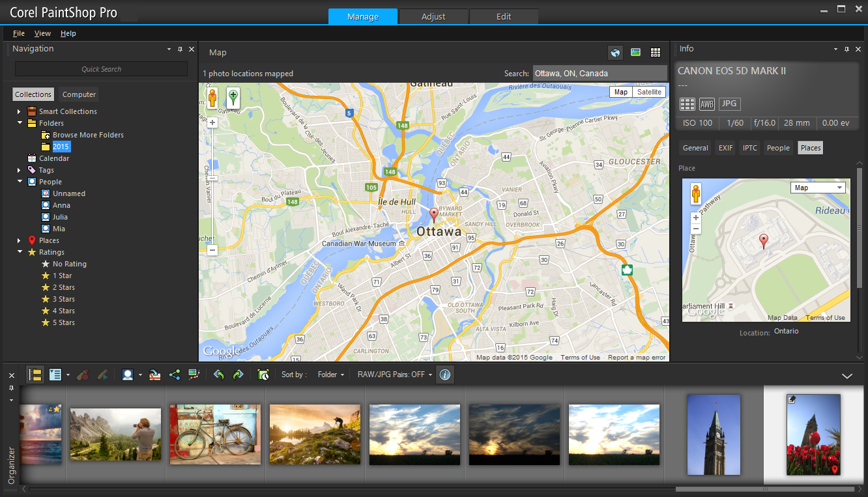Image resolution: width=868 pixels, height=497 pixels.
Task: Open the mini map type dropdown
Action: [817, 188]
